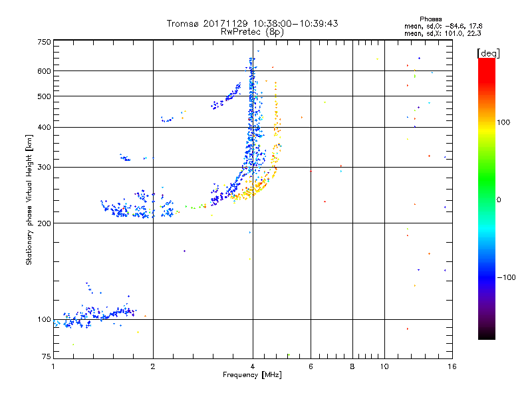
Task: Click the y-axis '500' tick label
Action: tap(44, 96)
